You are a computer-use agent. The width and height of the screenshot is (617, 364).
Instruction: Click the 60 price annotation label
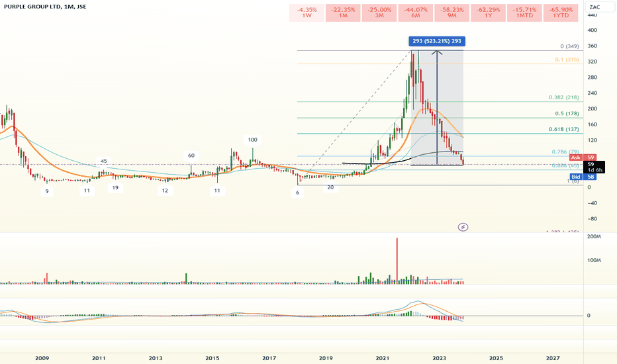coord(191,156)
